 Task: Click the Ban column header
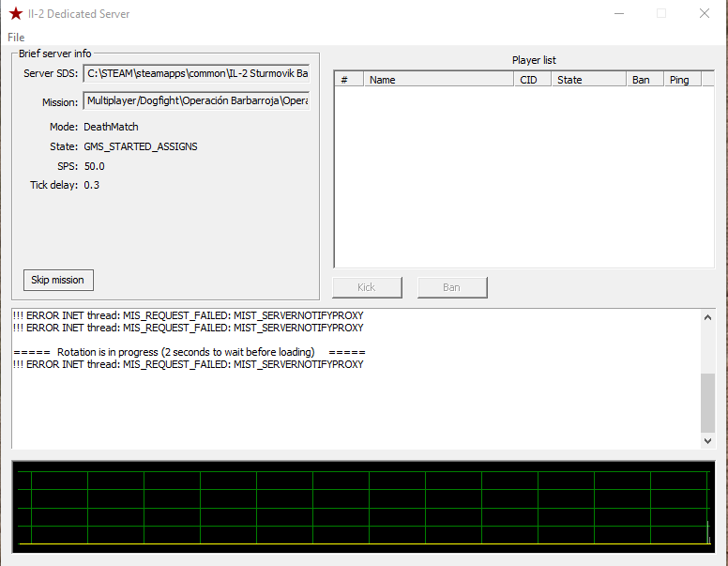645,80
